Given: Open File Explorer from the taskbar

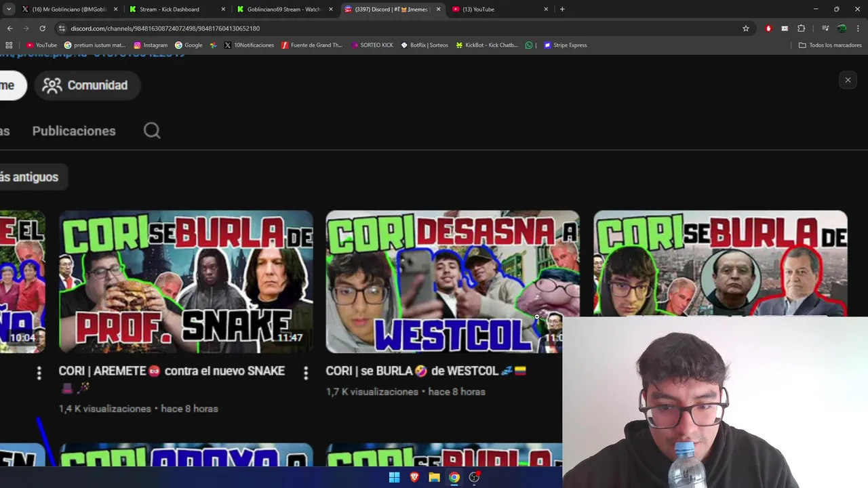Looking at the screenshot, I should click(434, 477).
